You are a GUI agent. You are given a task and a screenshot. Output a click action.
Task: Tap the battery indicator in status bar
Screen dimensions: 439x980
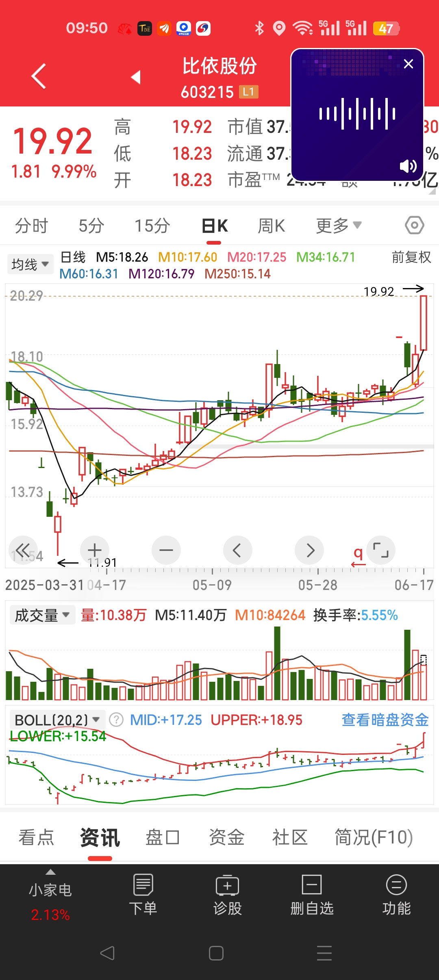(x=386, y=28)
